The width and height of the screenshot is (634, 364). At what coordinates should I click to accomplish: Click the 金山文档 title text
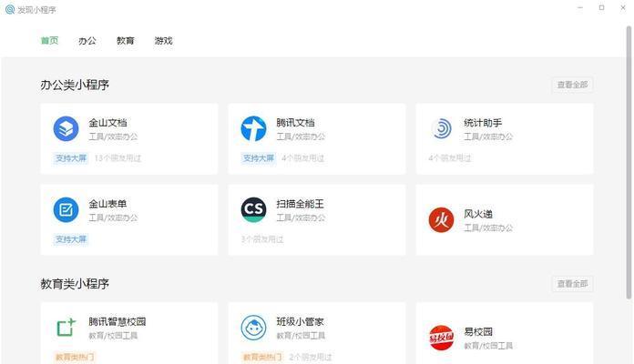point(107,123)
